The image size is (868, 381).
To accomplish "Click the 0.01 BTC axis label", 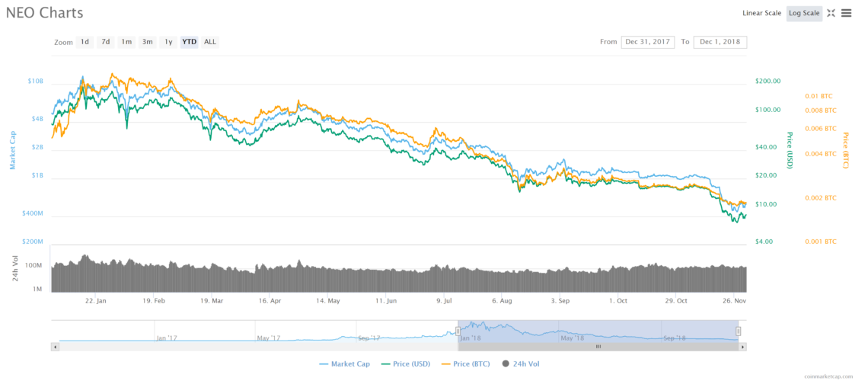I will (x=819, y=96).
